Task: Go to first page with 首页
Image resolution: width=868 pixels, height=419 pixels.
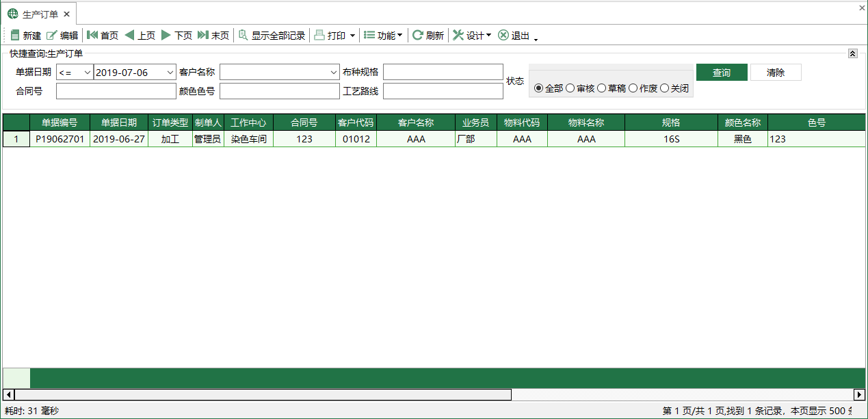Action: (x=103, y=36)
